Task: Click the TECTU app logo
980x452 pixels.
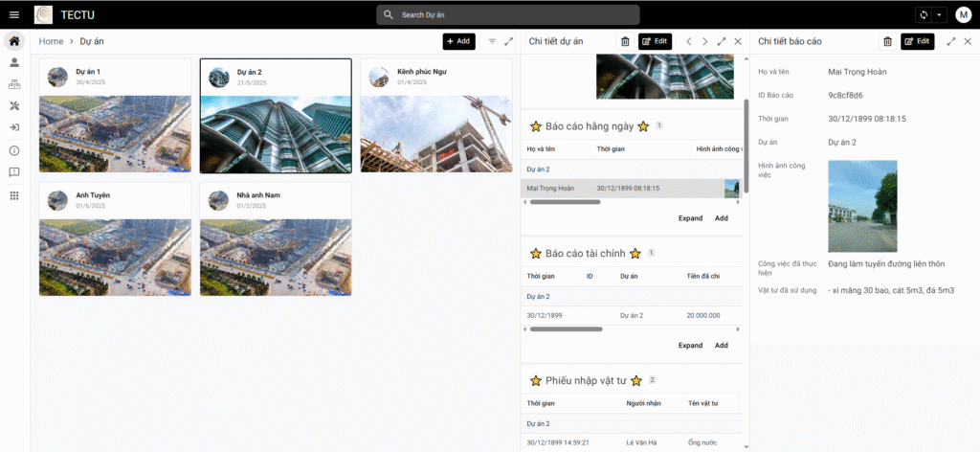Action: [44, 15]
